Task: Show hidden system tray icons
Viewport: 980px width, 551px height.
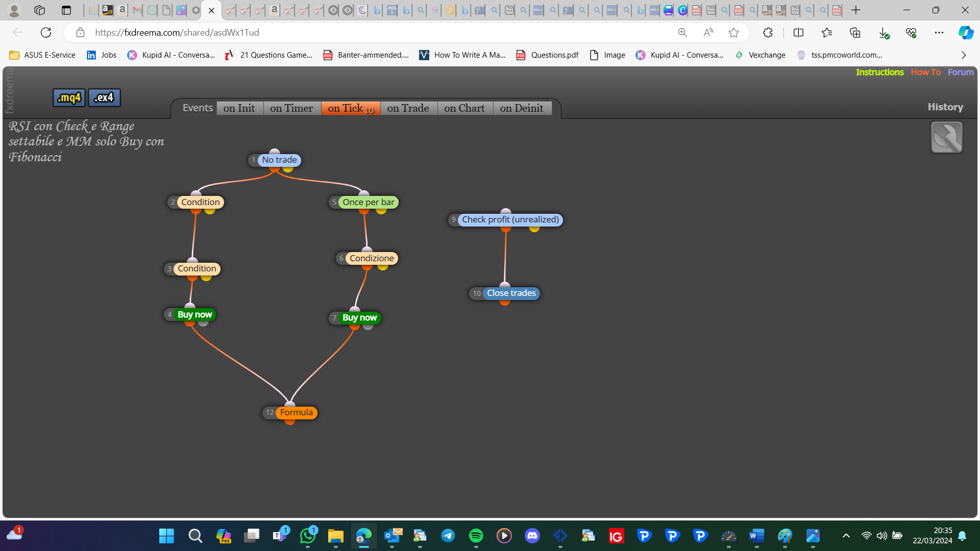Action: pos(846,536)
